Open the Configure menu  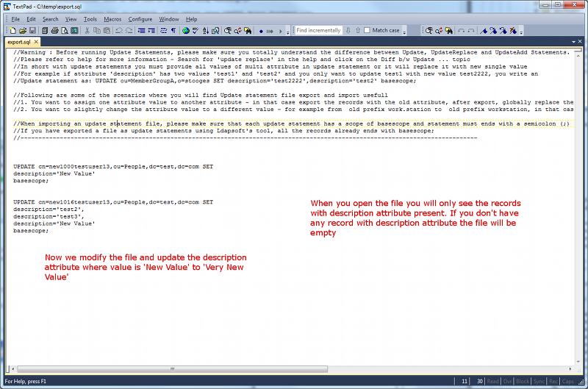pos(140,19)
